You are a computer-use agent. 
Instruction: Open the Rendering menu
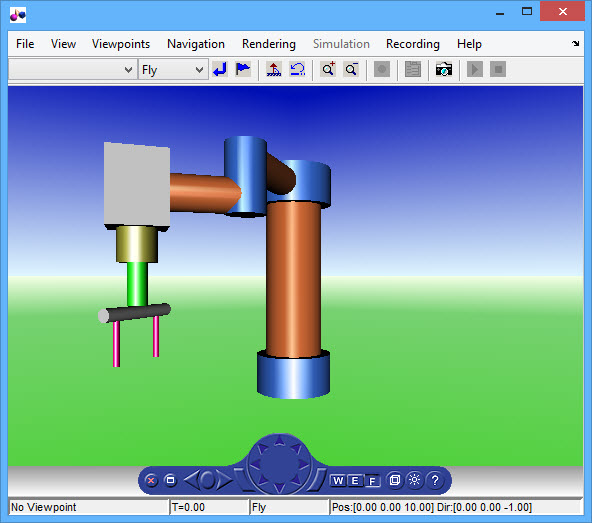pyautogui.click(x=269, y=44)
